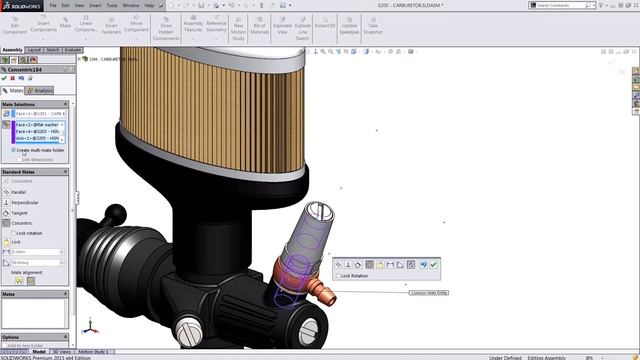
Task: Open the Move Component dropdown arrow
Action: point(136,39)
